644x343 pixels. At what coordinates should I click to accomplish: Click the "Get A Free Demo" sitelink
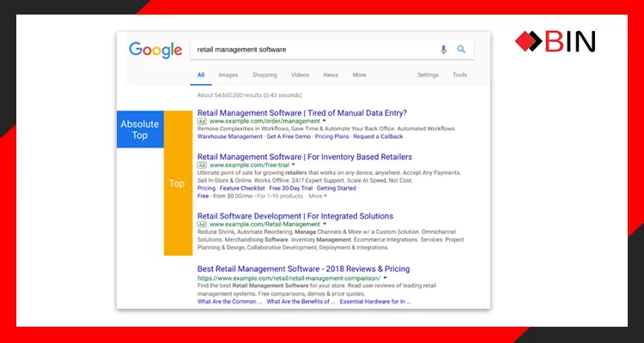[287, 136]
